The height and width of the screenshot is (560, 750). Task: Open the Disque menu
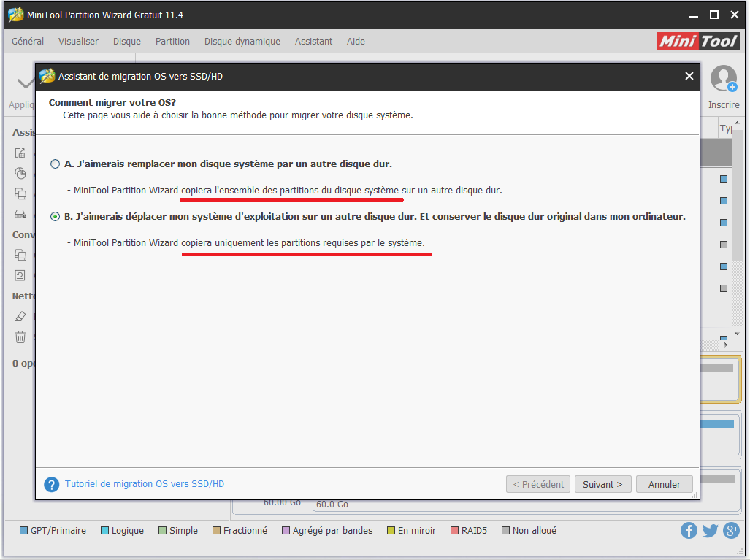coord(127,42)
